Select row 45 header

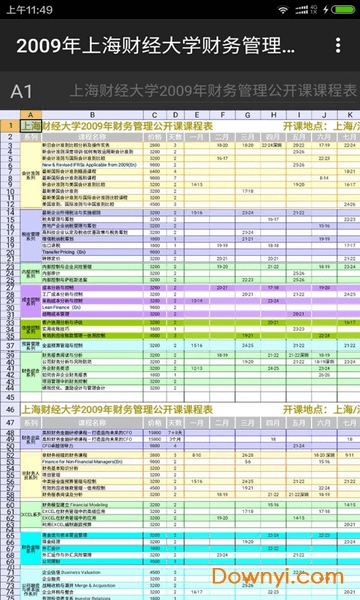coord(10,398)
